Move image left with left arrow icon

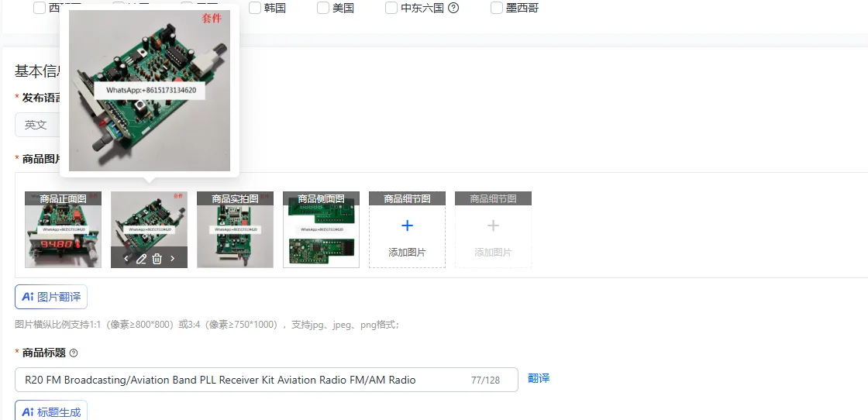126,258
